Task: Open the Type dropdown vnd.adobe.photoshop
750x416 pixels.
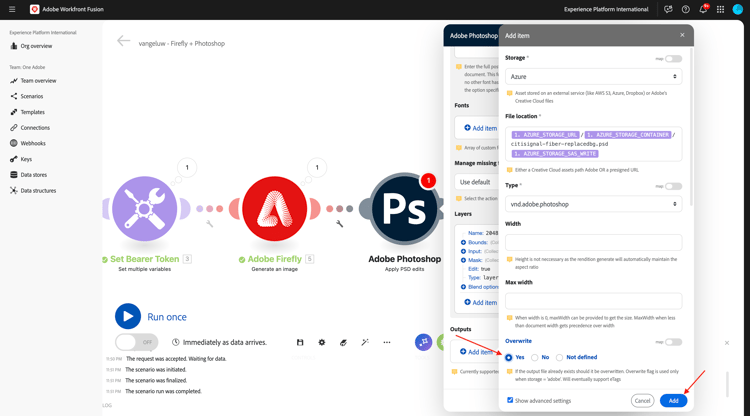Action: point(593,204)
